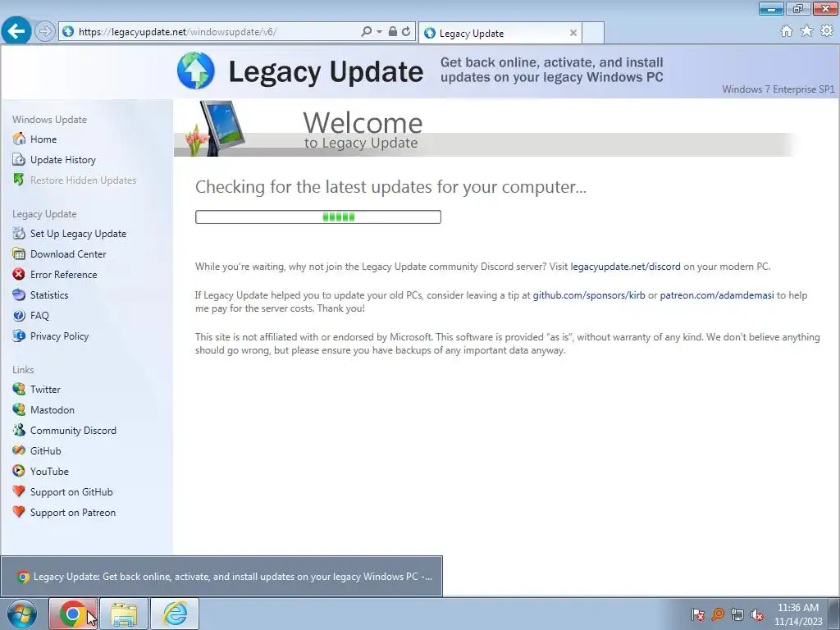Viewport: 840px width, 630px height.
Task: Switch to the Legacy Update tab
Action: [x=500, y=33]
